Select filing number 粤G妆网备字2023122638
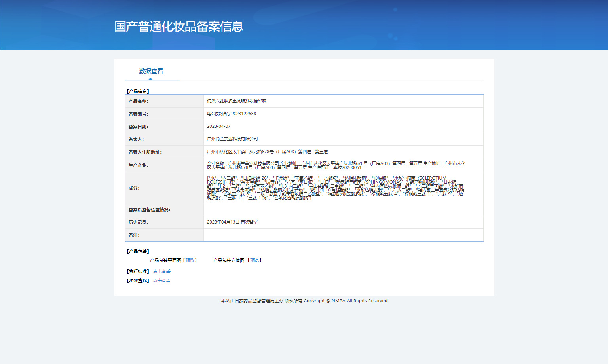608x364 pixels. point(232,114)
